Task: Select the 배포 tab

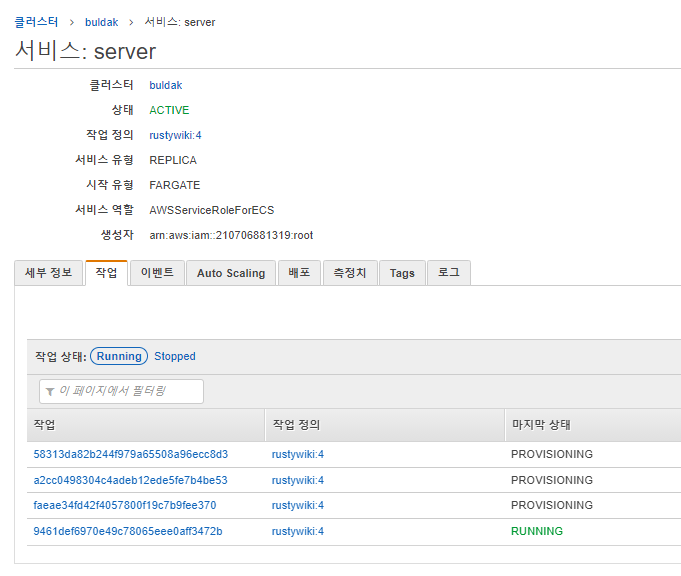Action: [299, 273]
